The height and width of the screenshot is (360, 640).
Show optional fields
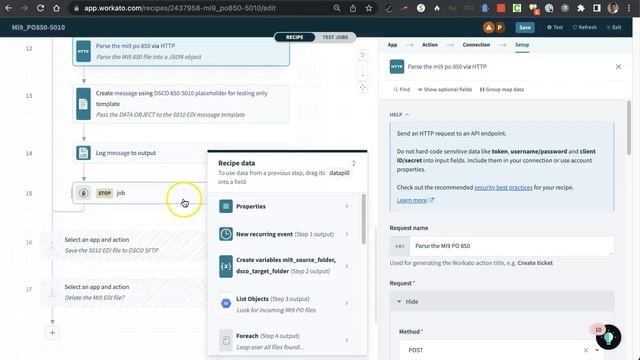tap(445, 89)
